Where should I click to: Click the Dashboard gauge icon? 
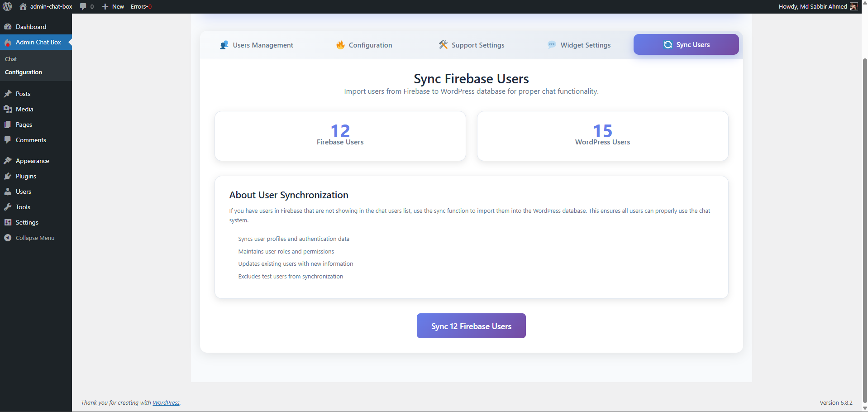pyautogui.click(x=8, y=27)
